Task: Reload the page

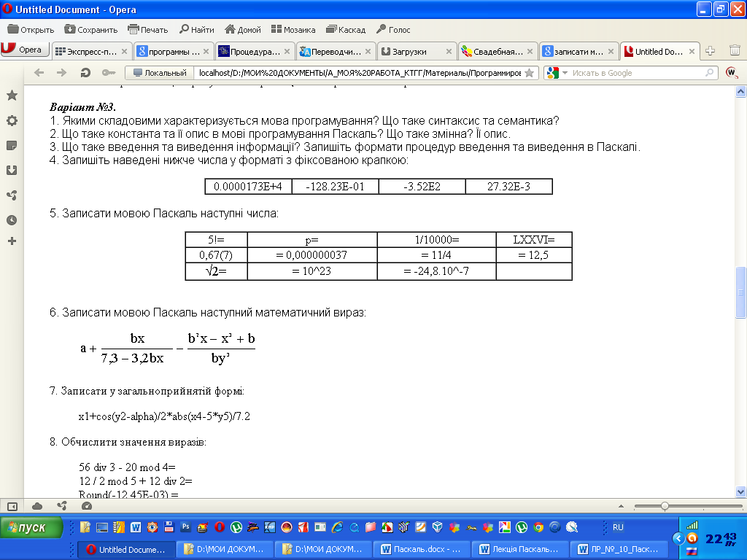Action: click(85, 73)
